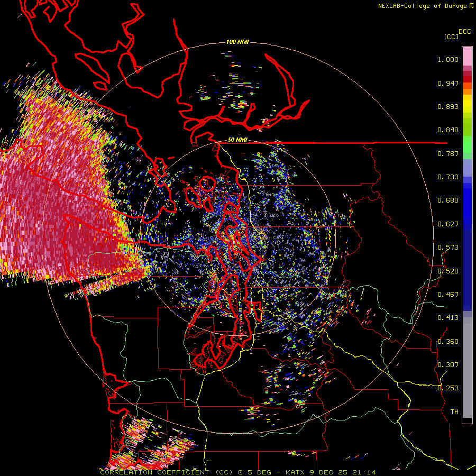Select the 0.627 scale value
This screenshot has width=476, height=476.
pos(448,224)
